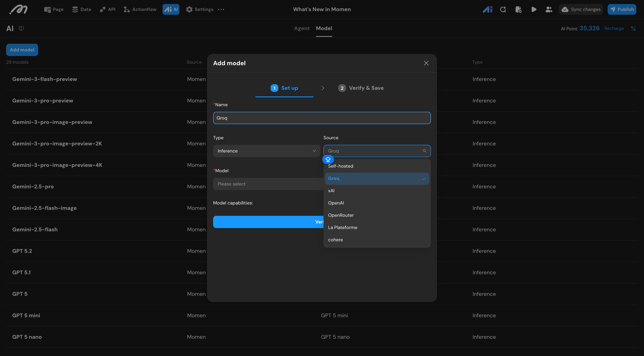Viewport: 644px width, 356px height.
Task: Select OpenRouter from Source list
Action: click(341, 215)
